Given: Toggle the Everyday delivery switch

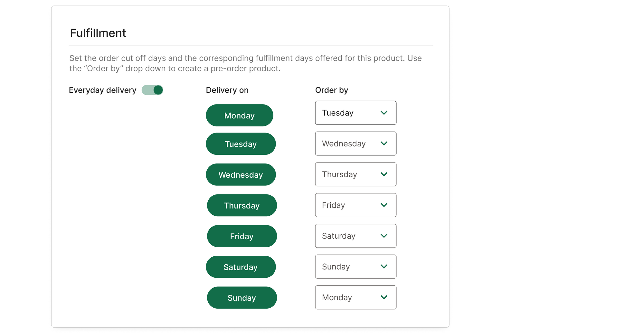Looking at the screenshot, I should tap(152, 90).
